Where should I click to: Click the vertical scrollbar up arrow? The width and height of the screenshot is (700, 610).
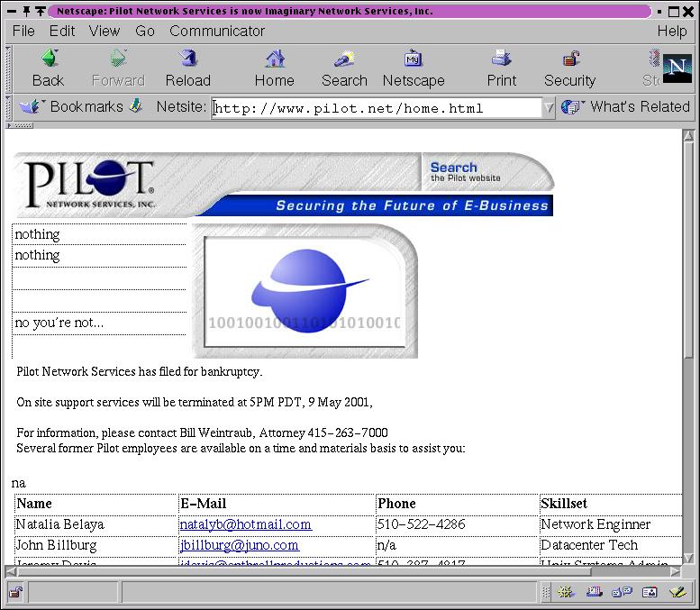(688, 136)
